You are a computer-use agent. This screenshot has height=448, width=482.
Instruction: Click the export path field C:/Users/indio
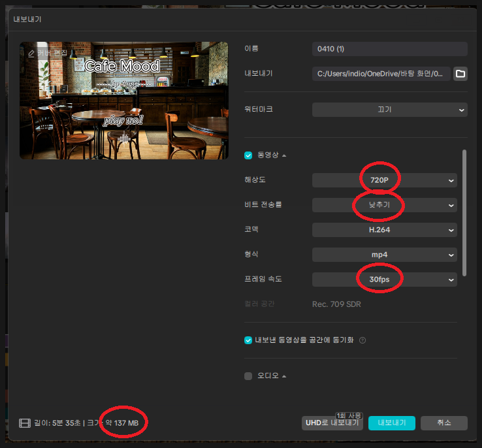coord(381,74)
